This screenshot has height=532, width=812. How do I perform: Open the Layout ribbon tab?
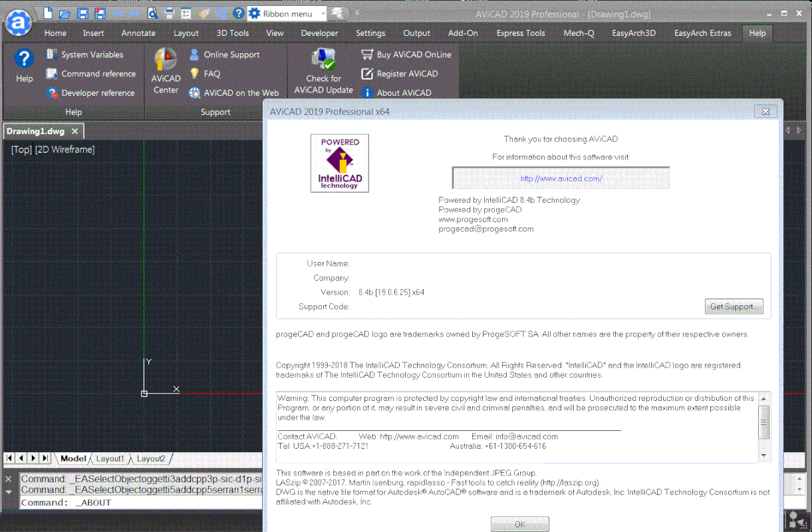(x=186, y=33)
